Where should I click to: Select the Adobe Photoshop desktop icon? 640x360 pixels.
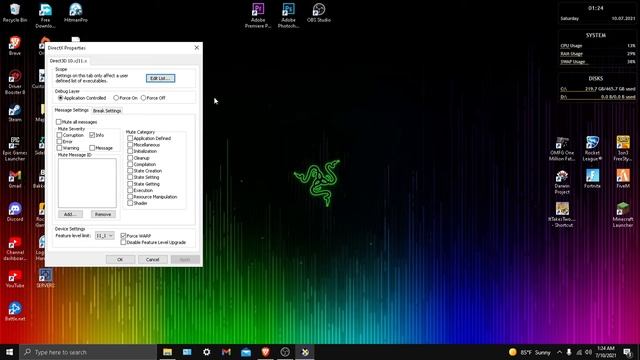click(289, 15)
